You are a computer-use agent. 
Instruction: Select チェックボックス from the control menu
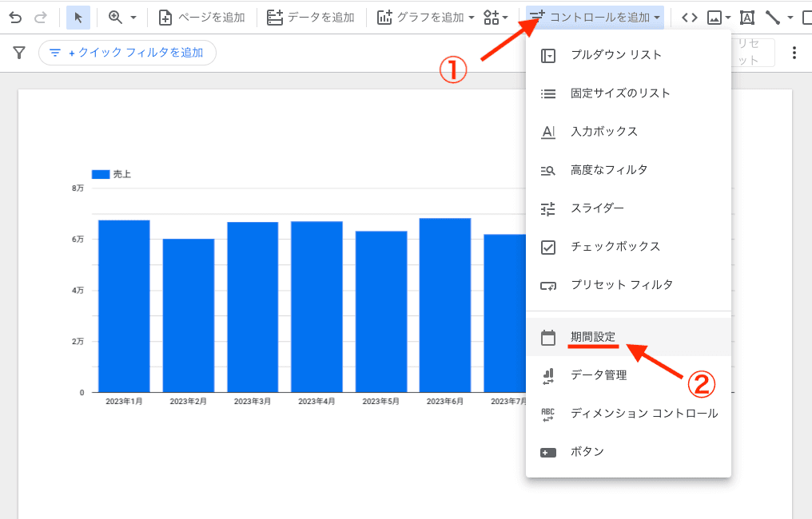pyautogui.click(x=615, y=247)
